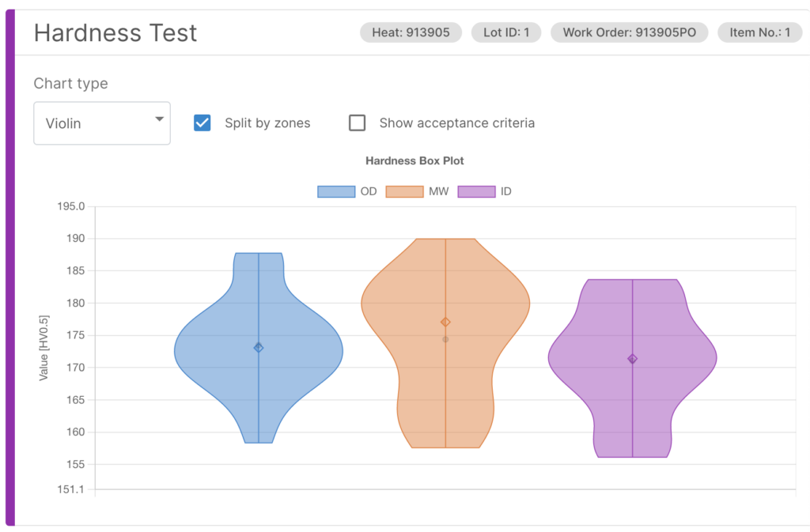810x532 pixels.
Task: Click the ID violin diamond mean marker
Action: [632, 359]
